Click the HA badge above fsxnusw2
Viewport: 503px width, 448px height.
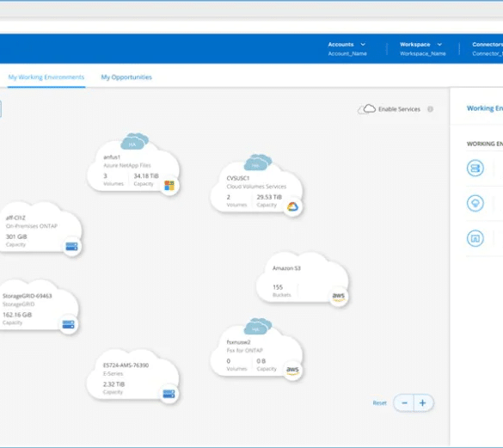pos(258,327)
